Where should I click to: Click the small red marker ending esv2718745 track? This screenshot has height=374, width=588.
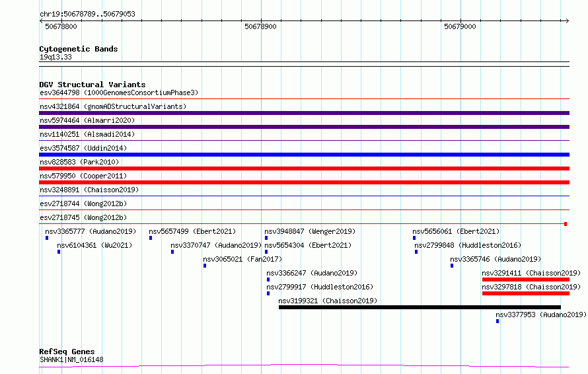pyautogui.click(x=566, y=224)
